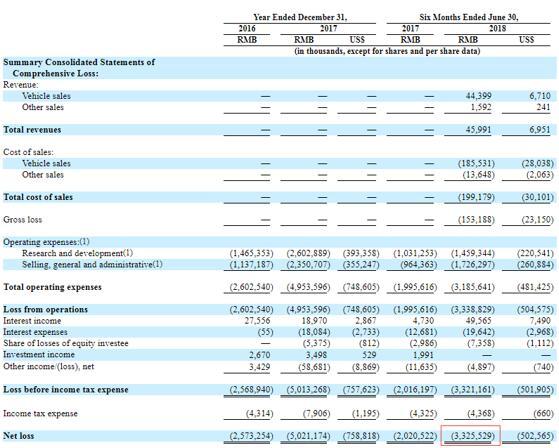Click the Share of losses of equity investee label
The height and width of the screenshot is (448, 559).
pyautogui.click(x=66, y=343)
